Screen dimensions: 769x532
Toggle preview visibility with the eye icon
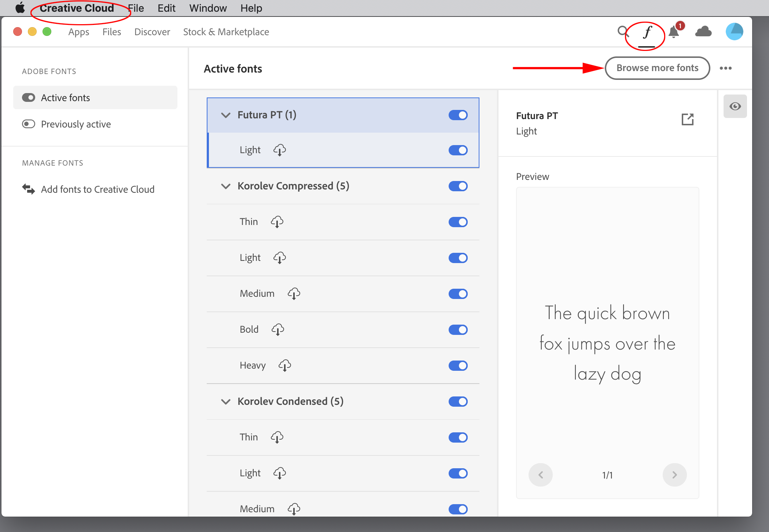click(x=735, y=106)
